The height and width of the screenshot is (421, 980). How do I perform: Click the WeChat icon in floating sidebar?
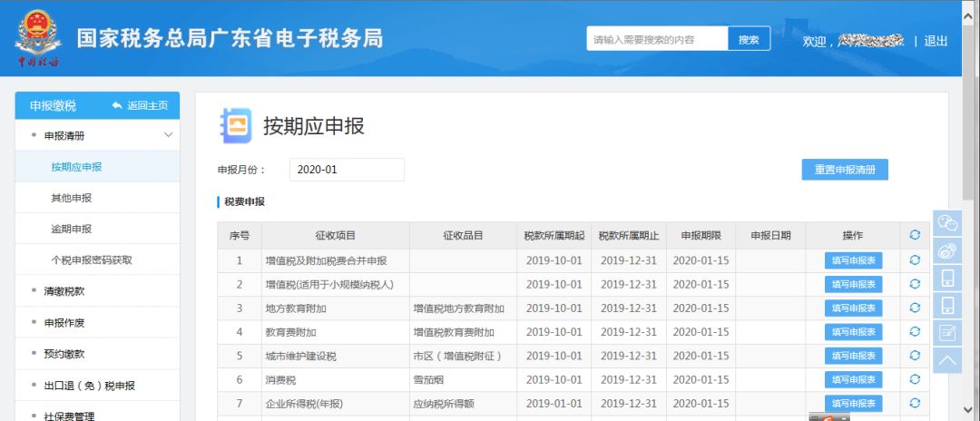click(x=947, y=223)
